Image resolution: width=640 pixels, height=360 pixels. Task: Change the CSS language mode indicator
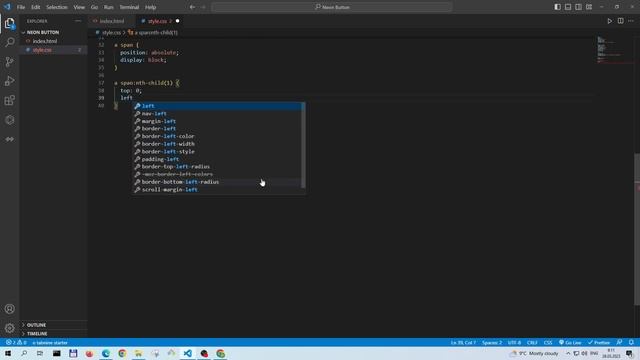point(548,342)
